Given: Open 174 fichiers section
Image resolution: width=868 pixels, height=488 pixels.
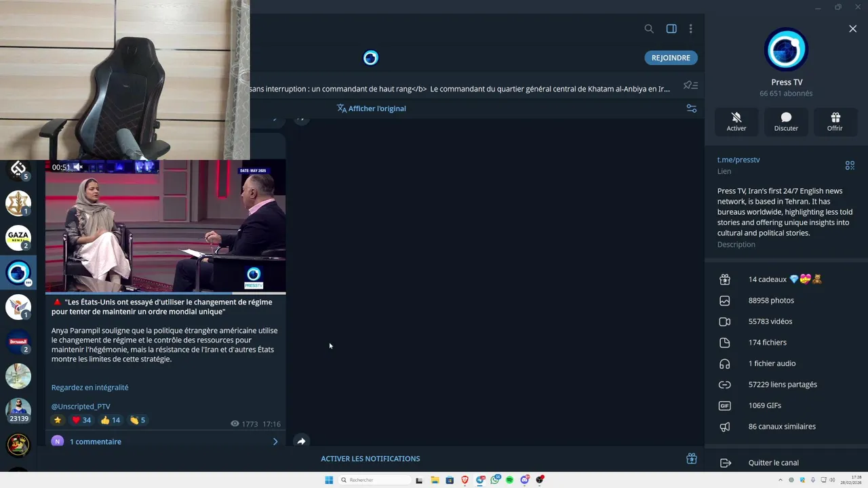Looking at the screenshot, I should [x=786, y=342].
